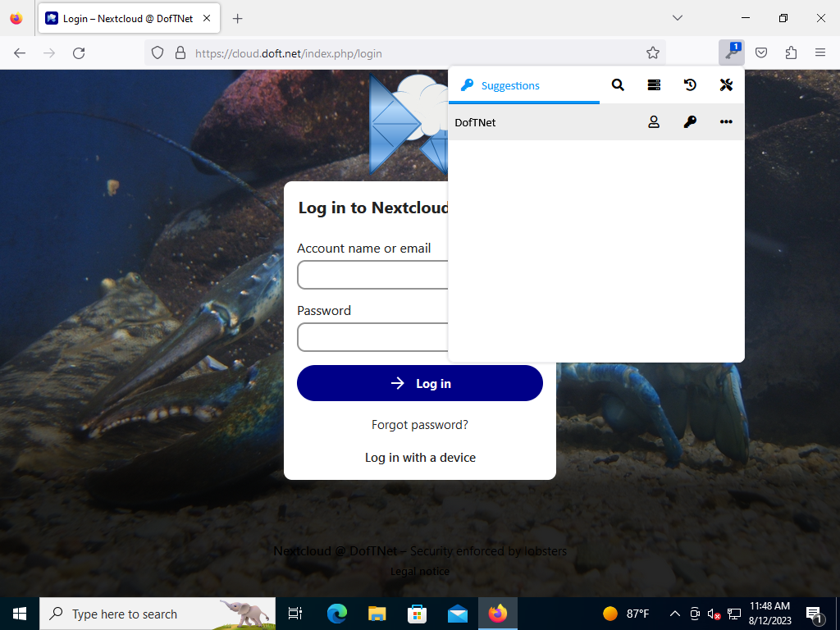Open the Forgot password? link
This screenshot has height=630, width=840.
[420, 425]
